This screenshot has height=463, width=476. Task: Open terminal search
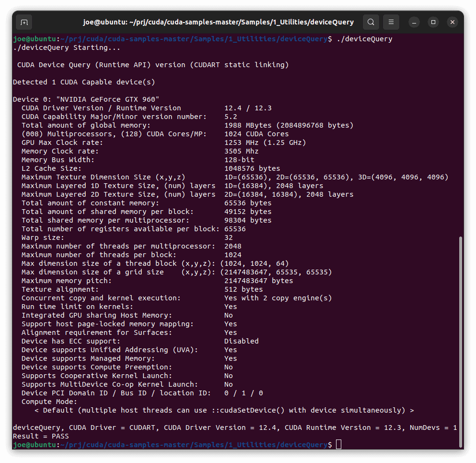coord(371,22)
